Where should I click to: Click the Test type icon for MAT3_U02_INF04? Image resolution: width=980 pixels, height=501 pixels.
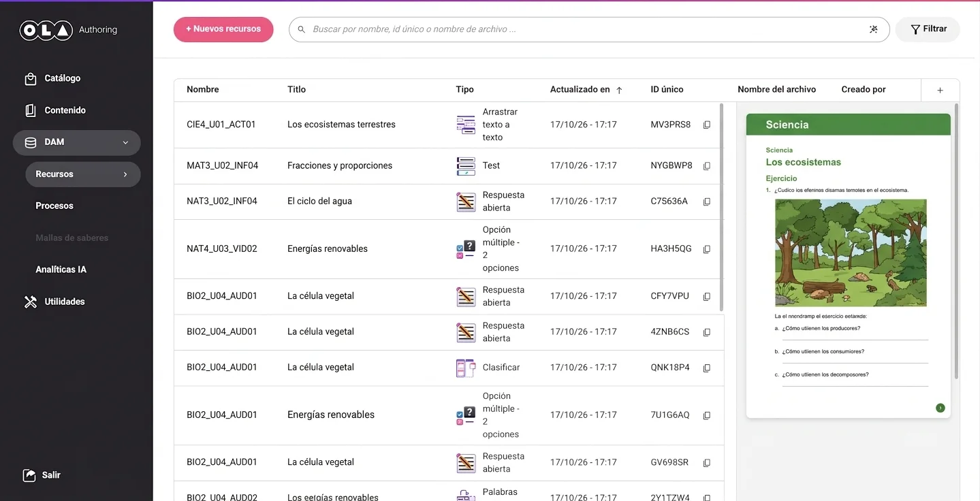point(466,165)
